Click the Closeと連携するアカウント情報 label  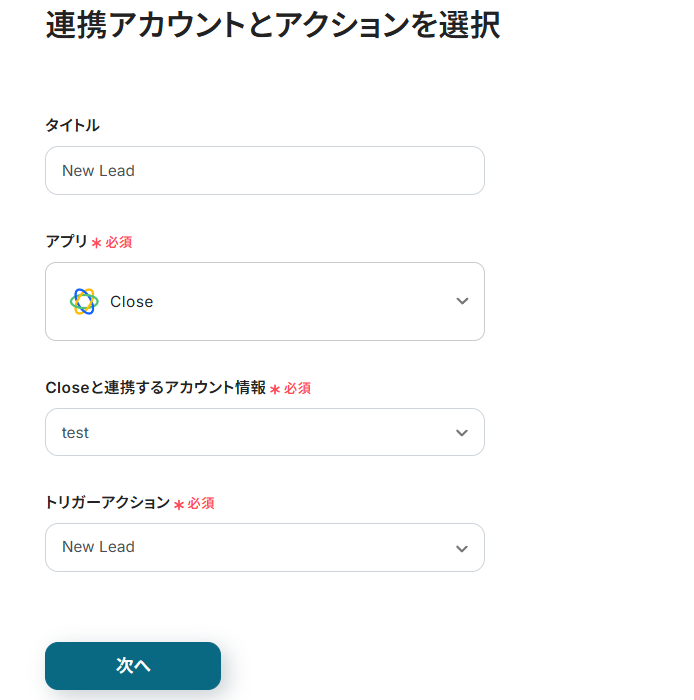(x=155, y=388)
